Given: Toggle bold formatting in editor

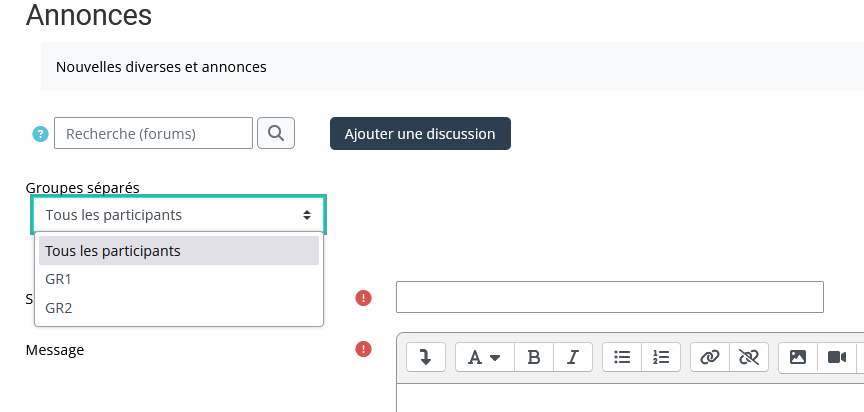Looking at the screenshot, I should [534, 357].
